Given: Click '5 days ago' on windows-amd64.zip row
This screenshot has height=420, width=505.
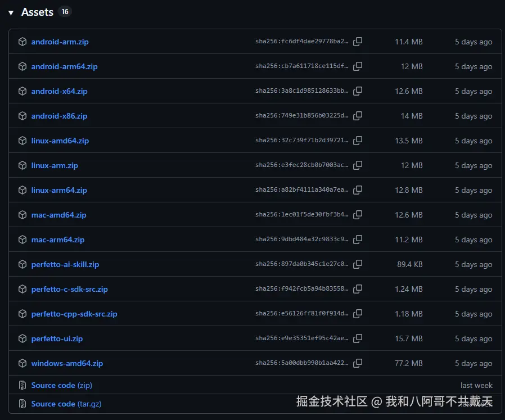Looking at the screenshot, I should click(x=474, y=363).
